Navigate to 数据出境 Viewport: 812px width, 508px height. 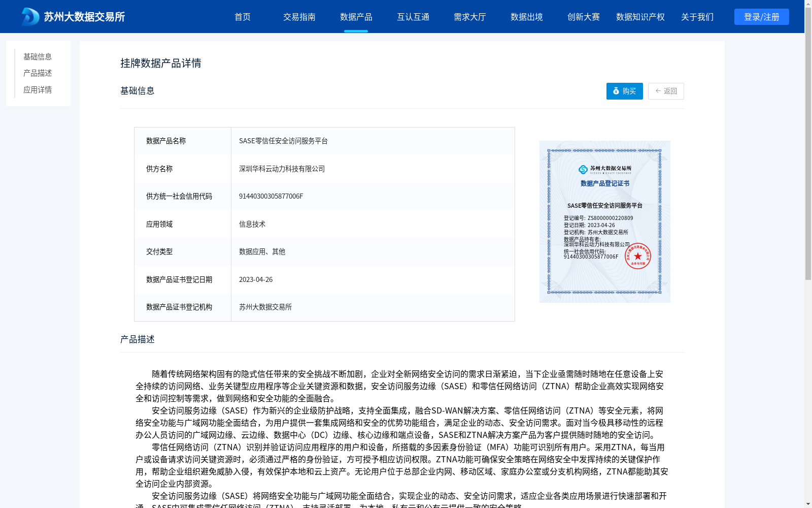pos(526,16)
